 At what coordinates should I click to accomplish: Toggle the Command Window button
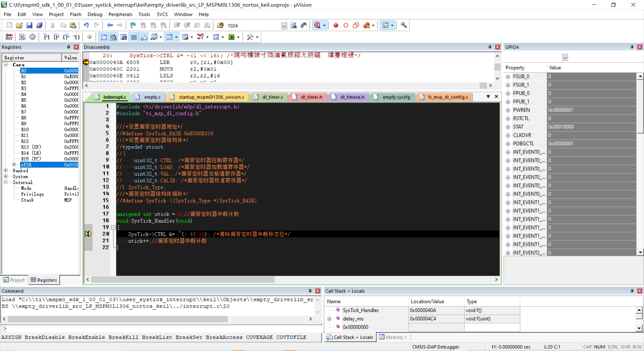tap(104, 37)
